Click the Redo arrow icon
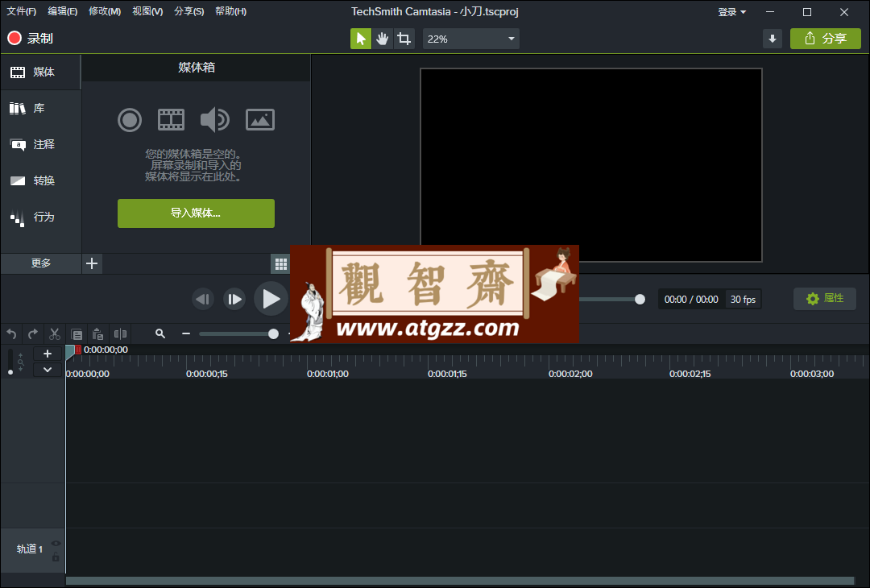This screenshot has height=588, width=870. pos(33,334)
